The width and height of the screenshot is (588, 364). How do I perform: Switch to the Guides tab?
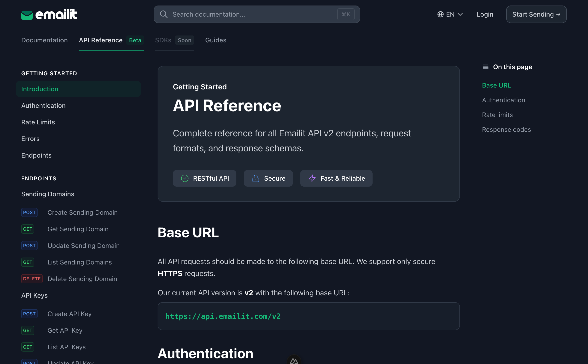(215, 40)
